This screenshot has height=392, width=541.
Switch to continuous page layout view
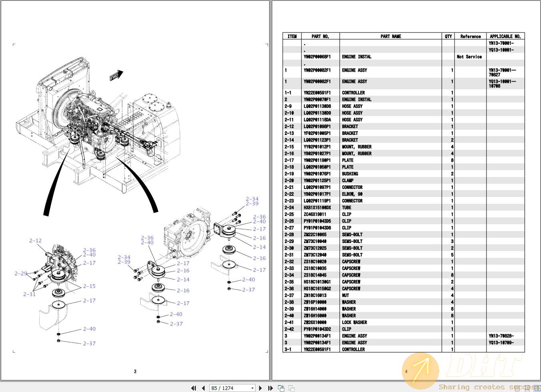(x=528, y=388)
